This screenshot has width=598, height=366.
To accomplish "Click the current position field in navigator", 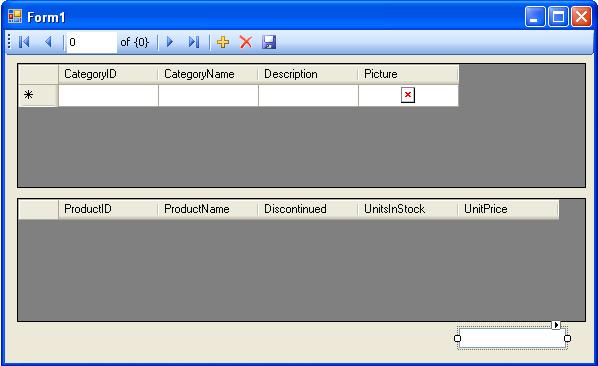I will (x=92, y=42).
